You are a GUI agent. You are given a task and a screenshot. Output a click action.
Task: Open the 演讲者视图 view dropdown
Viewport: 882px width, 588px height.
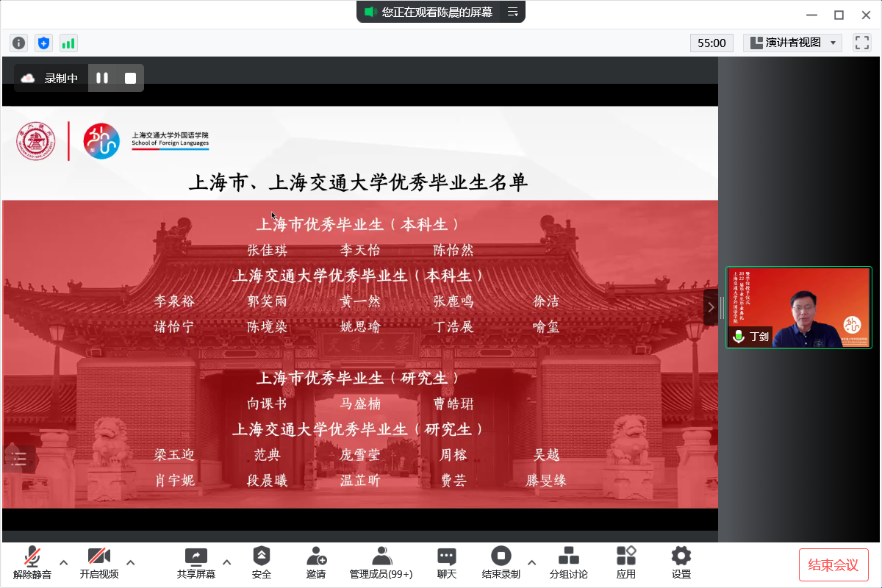click(x=792, y=43)
